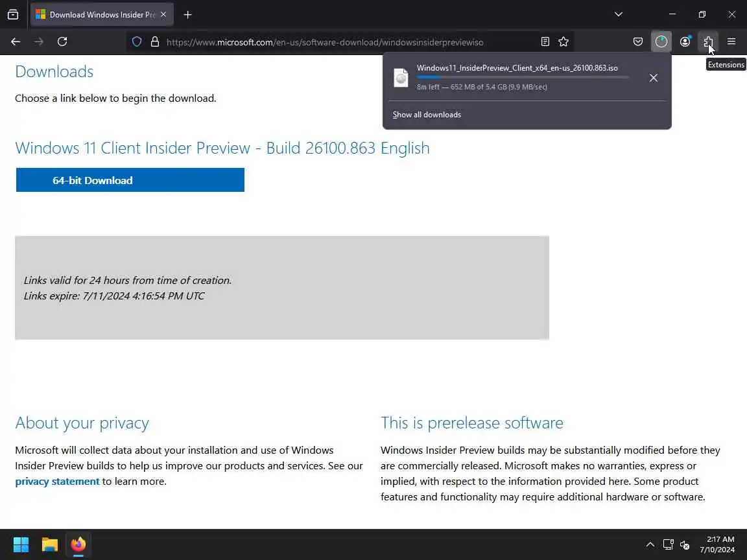Screen dimensions: 747x560
Task: Open the network status tray icon
Action: pos(669,544)
